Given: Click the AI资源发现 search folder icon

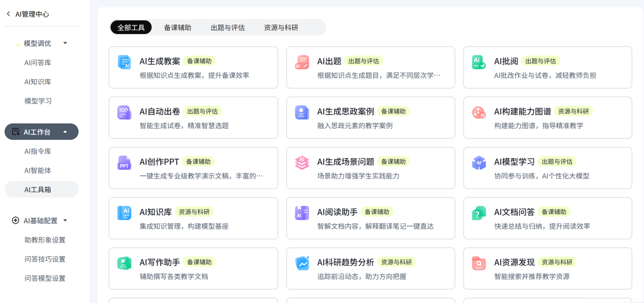Looking at the screenshot, I should pos(479,263).
